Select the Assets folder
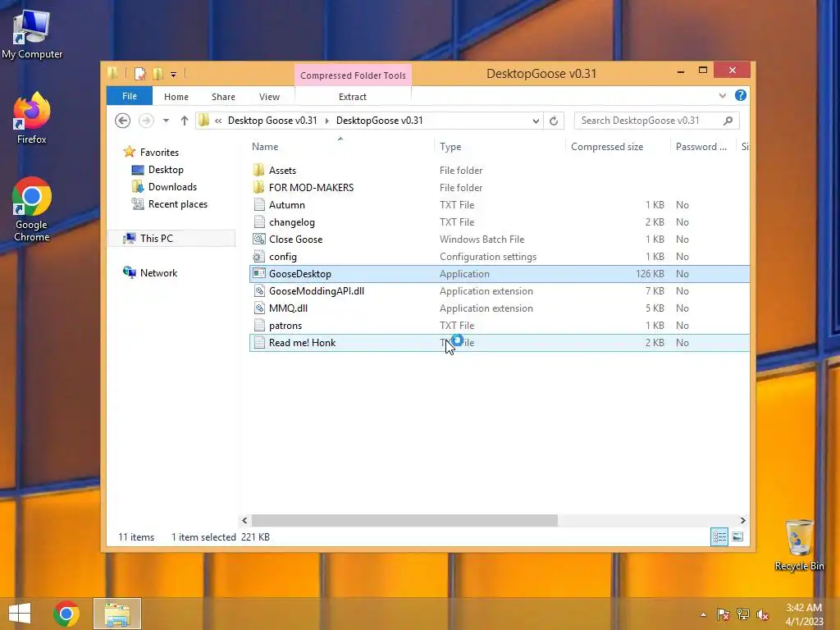Viewport: 840px width, 630px height. click(x=500, y=171)
